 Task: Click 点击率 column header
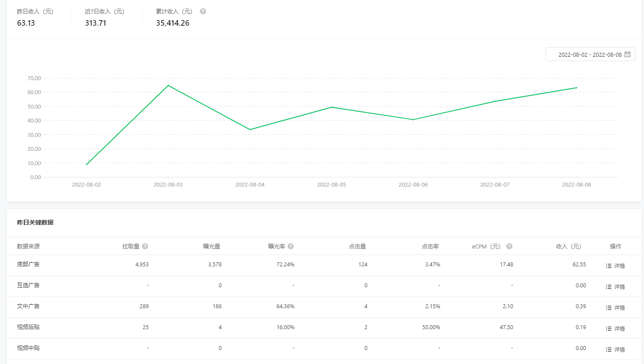click(x=430, y=246)
